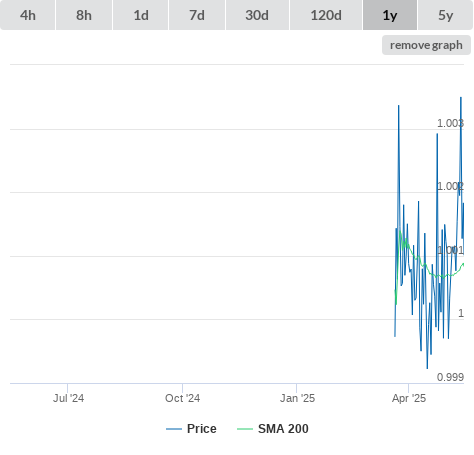Click the remove graph button
474x455 pixels.
coord(426,45)
